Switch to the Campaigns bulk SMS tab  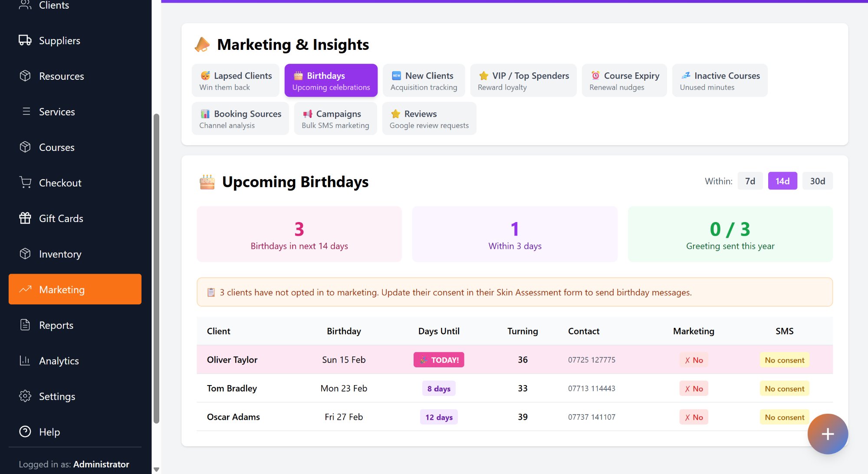(x=335, y=119)
